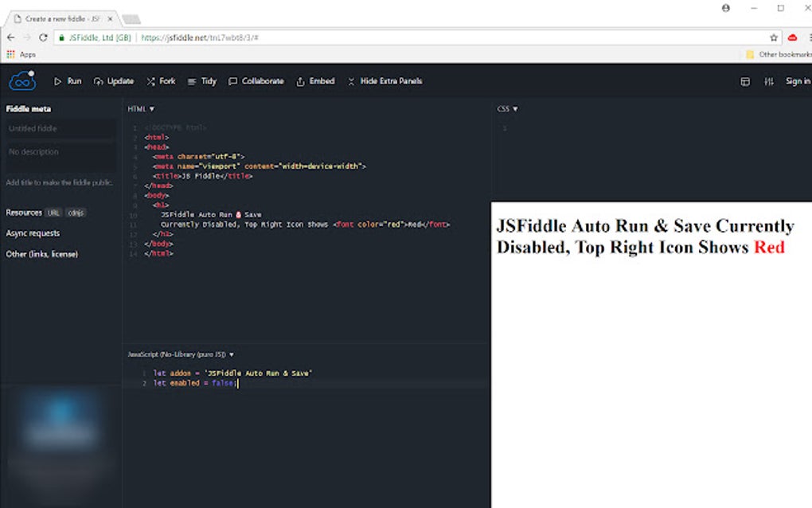
Task: Close the Create a new fiddle tab
Action: pos(110,18)
